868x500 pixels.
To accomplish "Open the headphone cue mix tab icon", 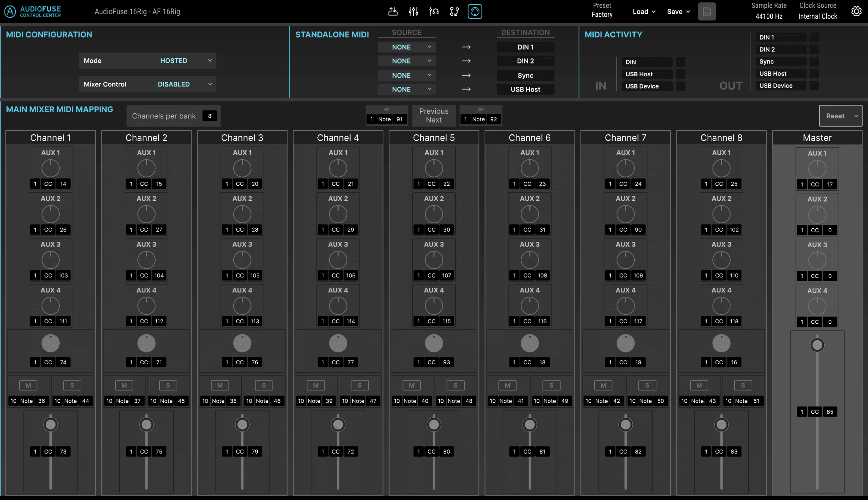I will click(434, 11).
